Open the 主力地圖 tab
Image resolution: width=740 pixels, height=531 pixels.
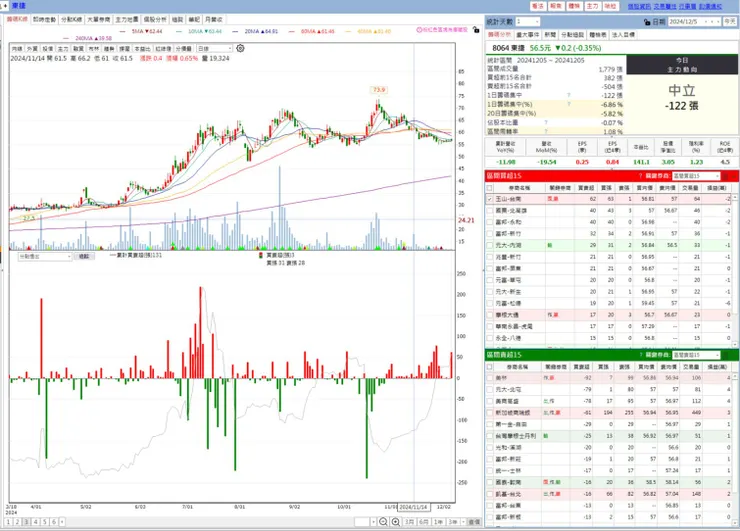(127, 19)
